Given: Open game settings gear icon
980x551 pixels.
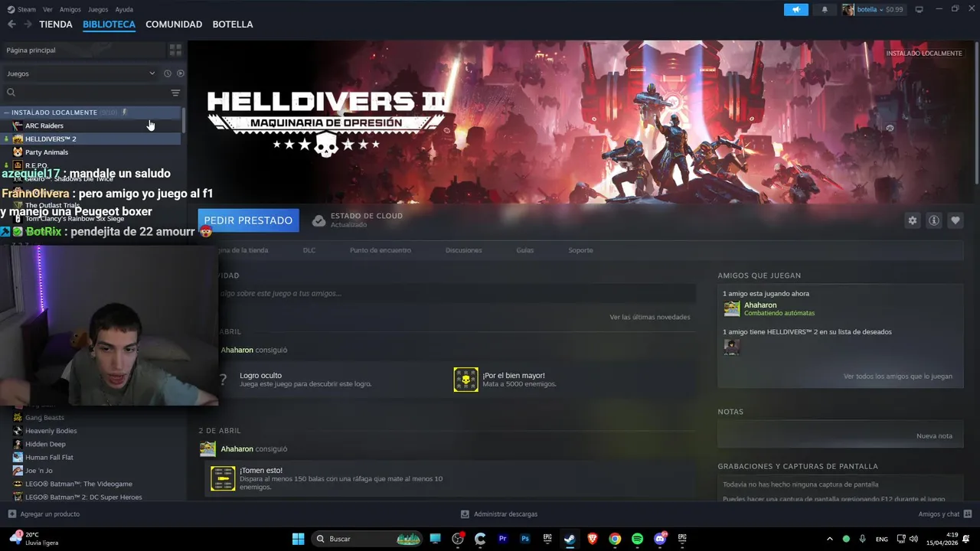Looking at the screenshot, I should tap(913, 220).
